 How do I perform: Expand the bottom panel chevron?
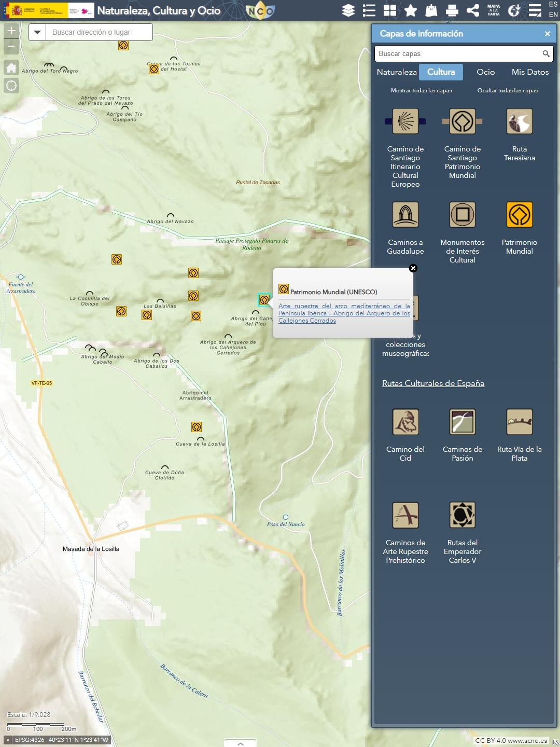click(240, 743)
